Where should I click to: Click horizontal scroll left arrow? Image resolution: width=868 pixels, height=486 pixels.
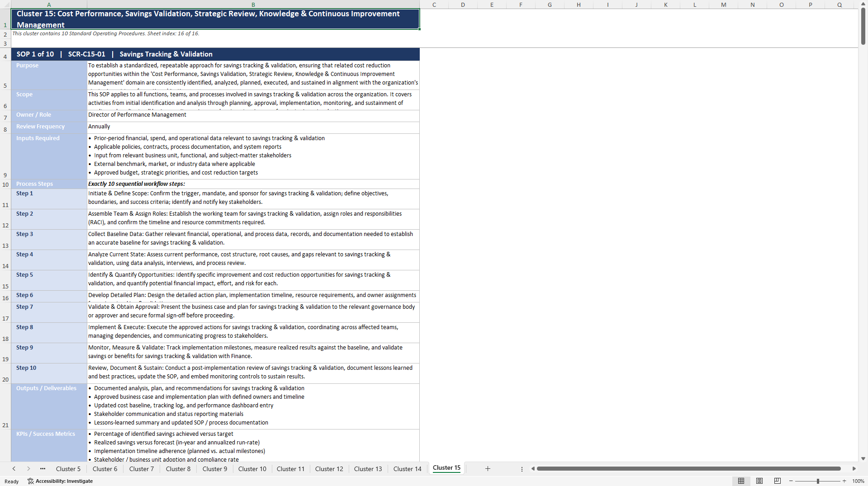pyautogui.click(x=533, y=469)
